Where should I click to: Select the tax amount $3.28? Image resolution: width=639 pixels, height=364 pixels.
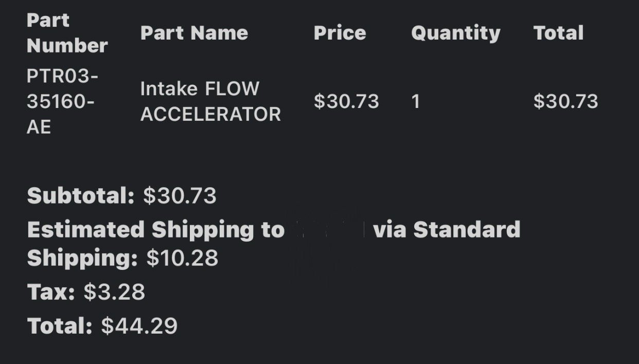[114, 293]
